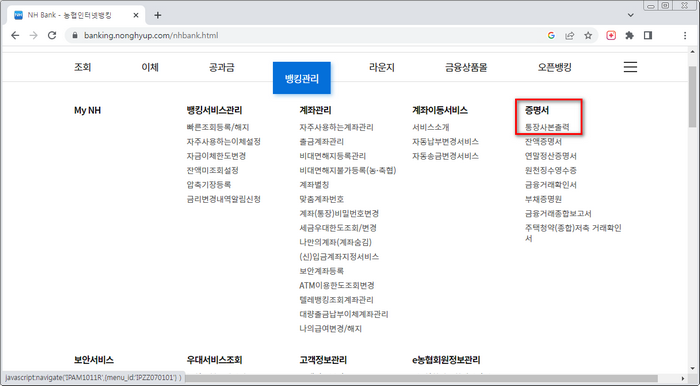Image resolution: width=700 pixels, height=386 pixels.
Task: Open the hamburger full menu icon
Action: [630, 67]
